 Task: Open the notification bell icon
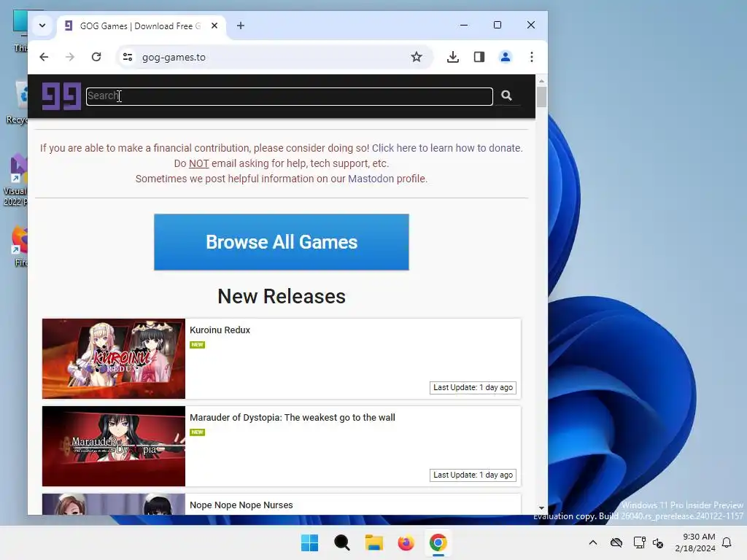(x=727, y=542)
